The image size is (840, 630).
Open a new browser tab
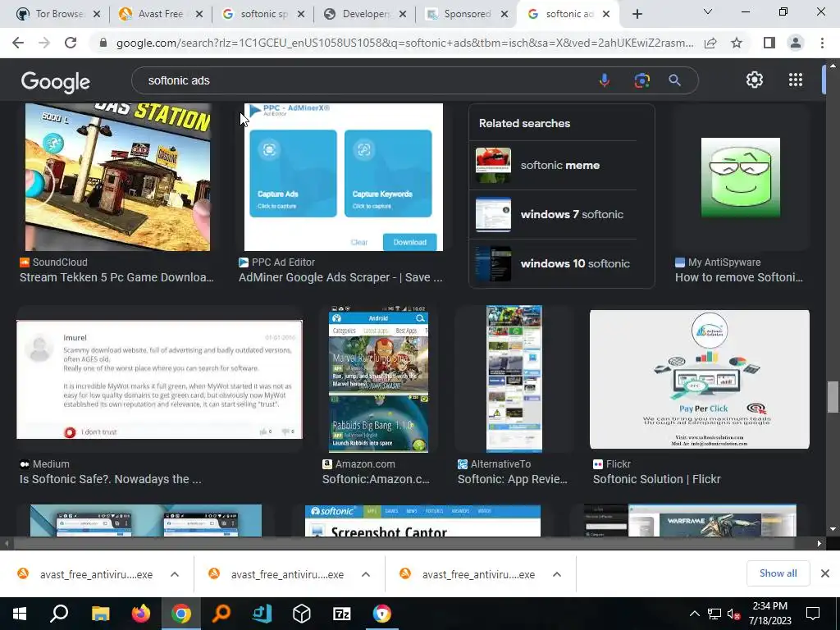(x=637, y=14)
